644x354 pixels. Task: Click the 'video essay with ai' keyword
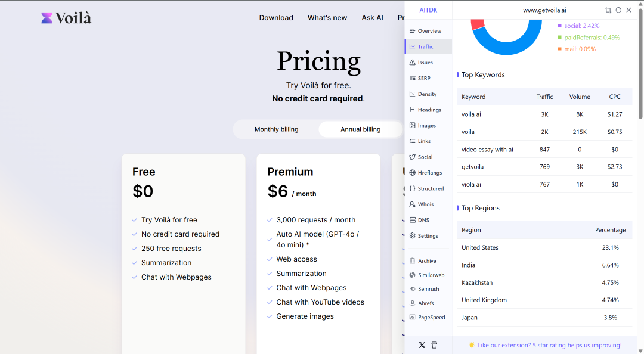tap(487, 150)
